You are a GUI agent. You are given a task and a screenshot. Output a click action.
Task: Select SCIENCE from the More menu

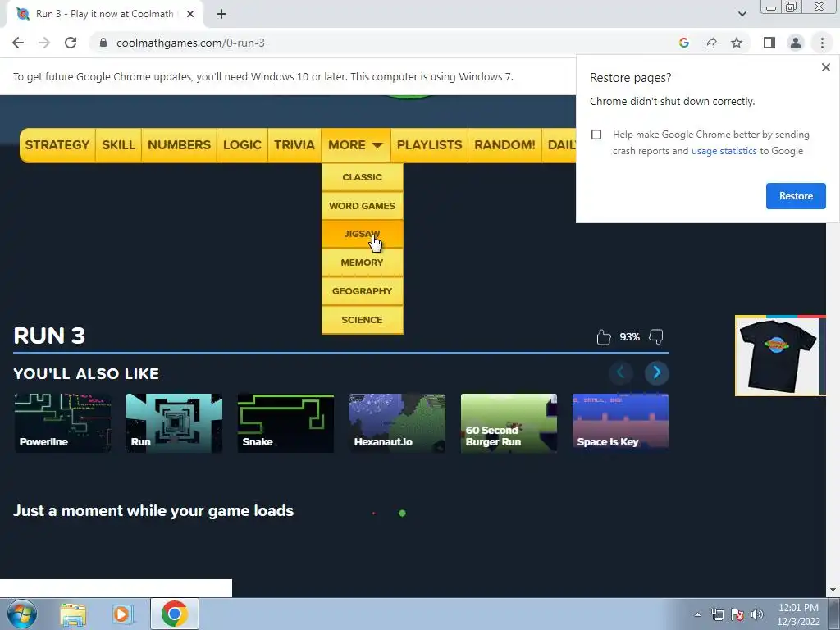pos(362,320)
